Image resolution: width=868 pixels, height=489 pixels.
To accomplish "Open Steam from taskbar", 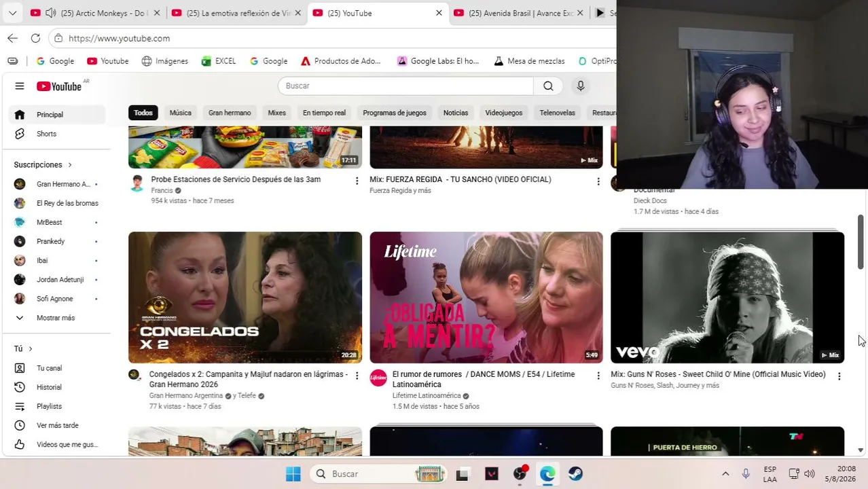I will (x=576, y=474).
